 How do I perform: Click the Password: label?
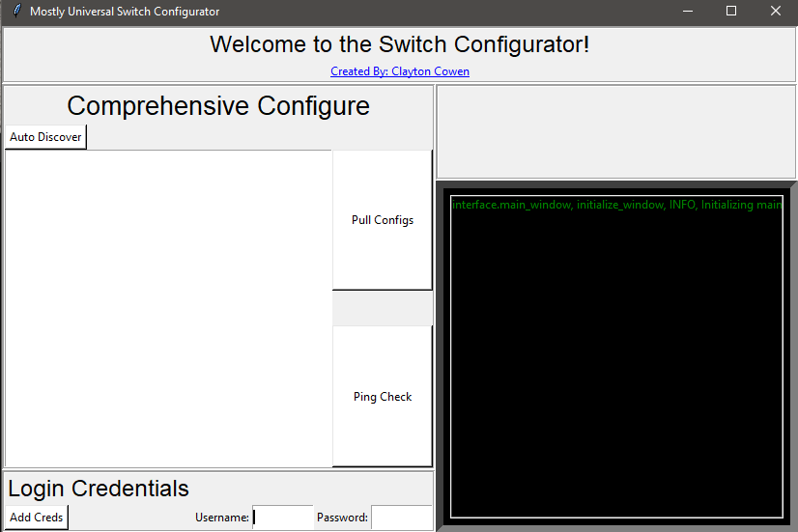342,518
